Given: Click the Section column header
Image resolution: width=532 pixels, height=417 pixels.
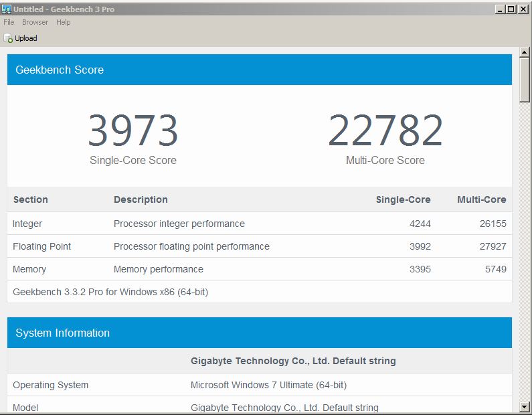Looking at the screenshot, I should 31,199.
